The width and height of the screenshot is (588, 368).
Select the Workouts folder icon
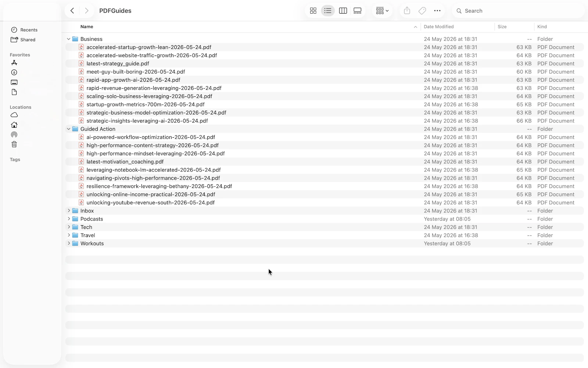75,243
